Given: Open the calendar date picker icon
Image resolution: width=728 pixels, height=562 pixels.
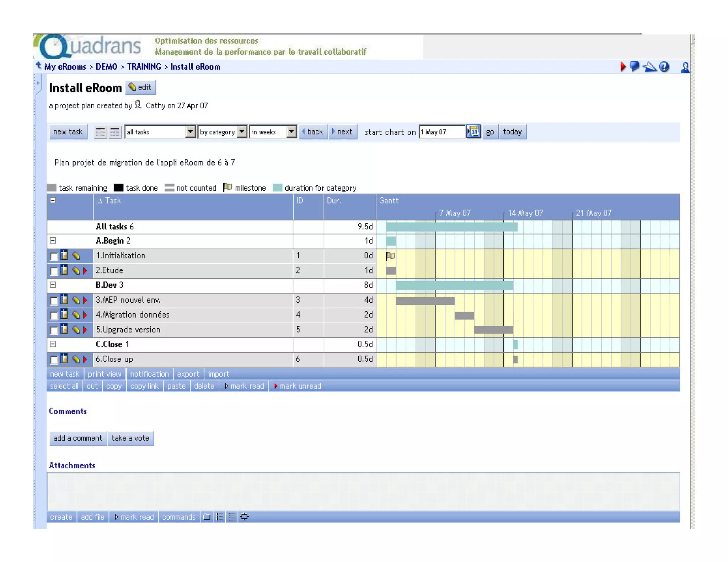Looking at the screenshot, I should click(x=473, y=132).
